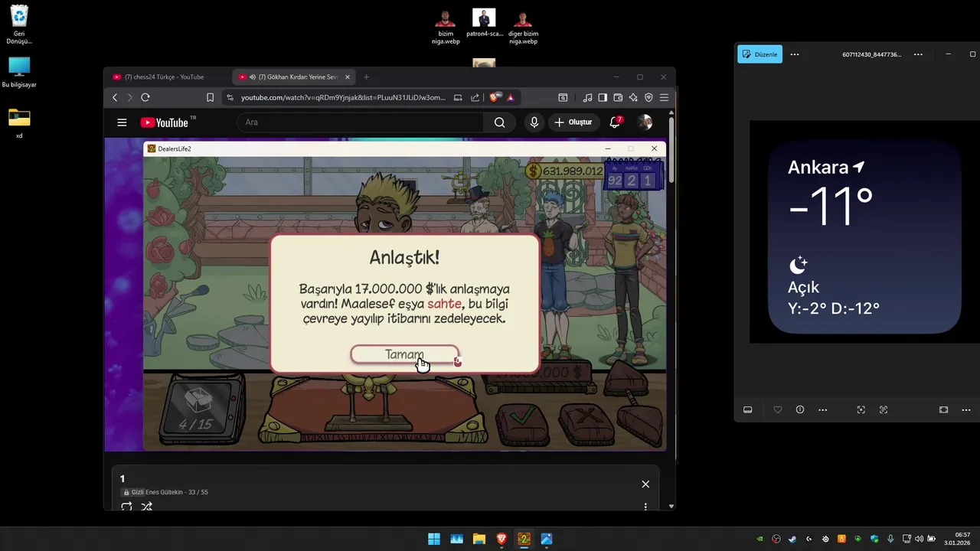Viewport: 980px width, 551px height.
Task: Select the patron4-sca desktop file
Action: (x=484, y=23)
